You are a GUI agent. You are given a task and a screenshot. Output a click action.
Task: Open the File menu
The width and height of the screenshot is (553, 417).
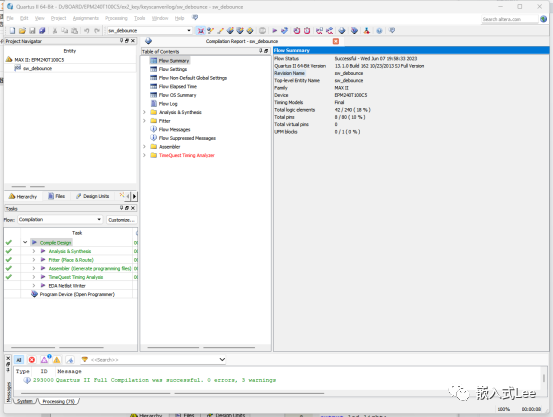10,18
